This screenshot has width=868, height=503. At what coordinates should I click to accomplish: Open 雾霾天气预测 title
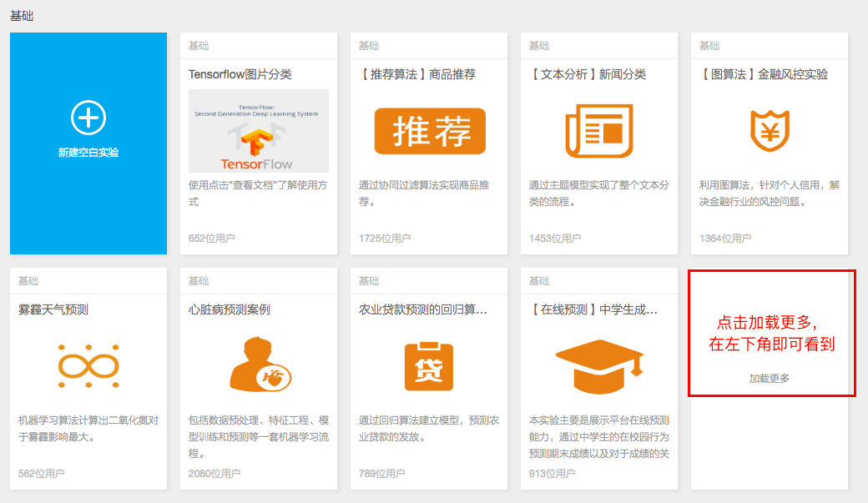click(x=53, y=309)
